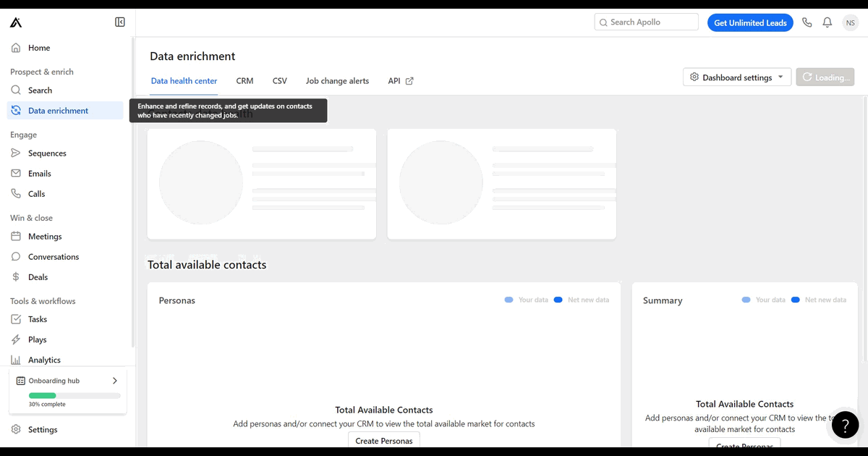Image resolution: width=868 pixels, height=456 pixels.
Task: Click the Tasks checkbox icon
Action: pos(16,319)
